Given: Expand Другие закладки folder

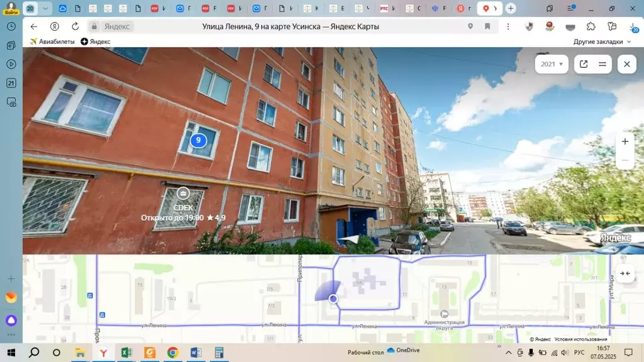Looking at the screenshot, I should [602, 41].
